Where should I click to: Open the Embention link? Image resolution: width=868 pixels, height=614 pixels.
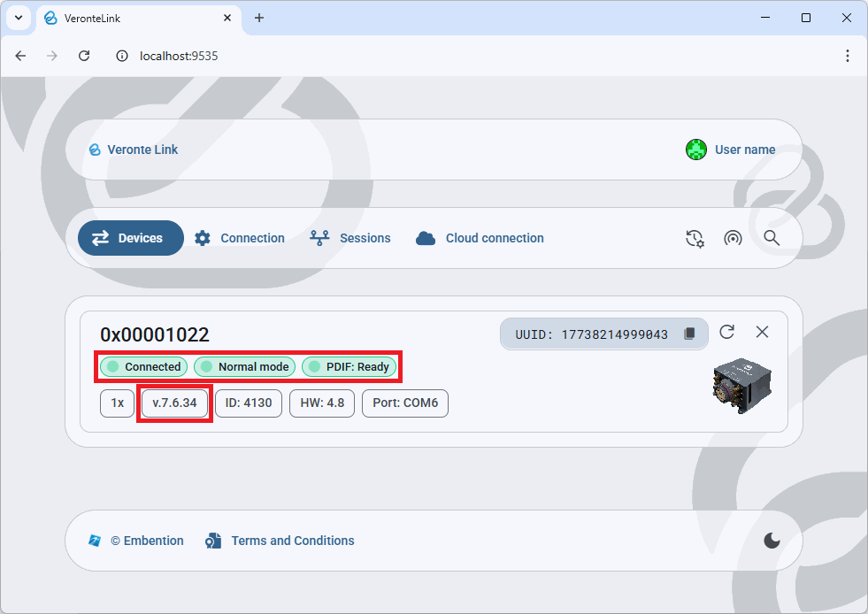[137, 541]
